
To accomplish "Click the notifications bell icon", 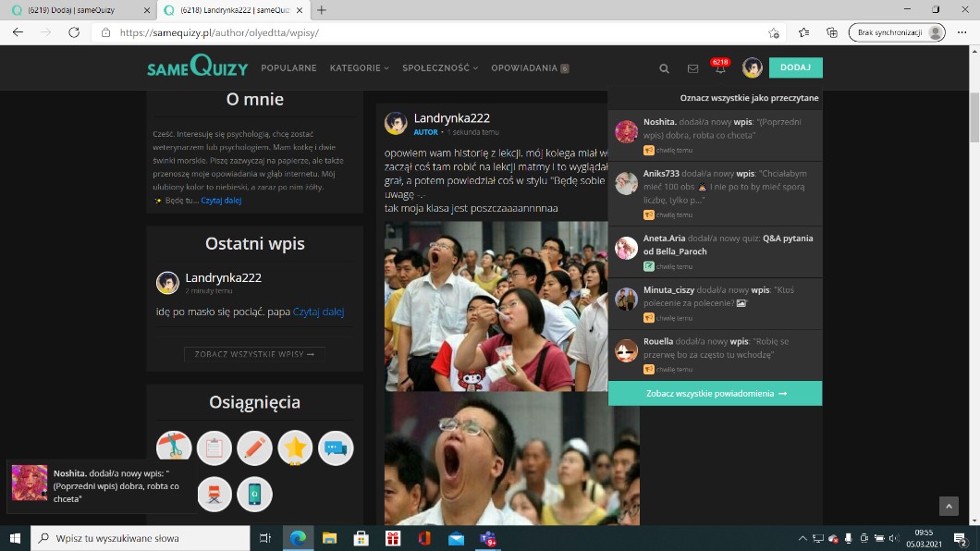I will tap(720, 68).
